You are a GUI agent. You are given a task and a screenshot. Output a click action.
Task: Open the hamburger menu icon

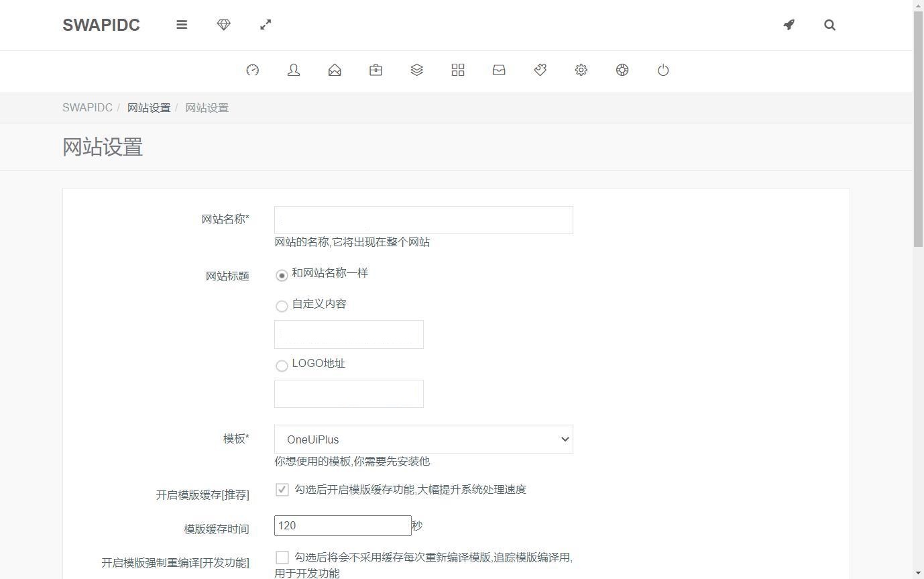(182, 25)
